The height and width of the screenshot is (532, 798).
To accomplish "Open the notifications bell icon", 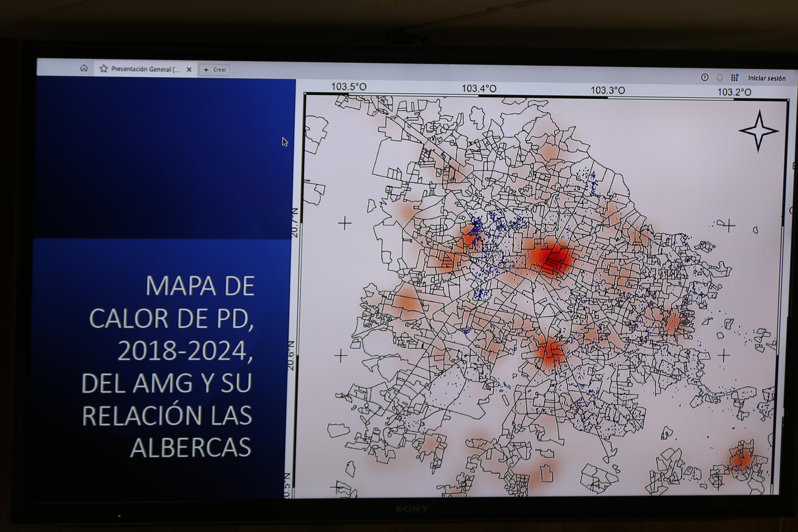I will point(720,78).
